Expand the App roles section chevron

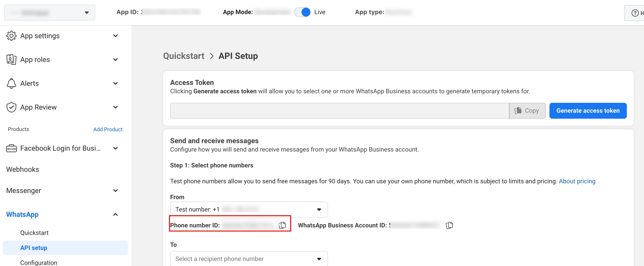(x=115, y=60)
